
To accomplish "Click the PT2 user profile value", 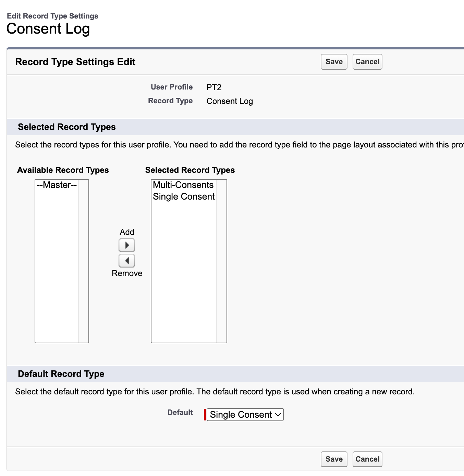I will pos(214,87).
